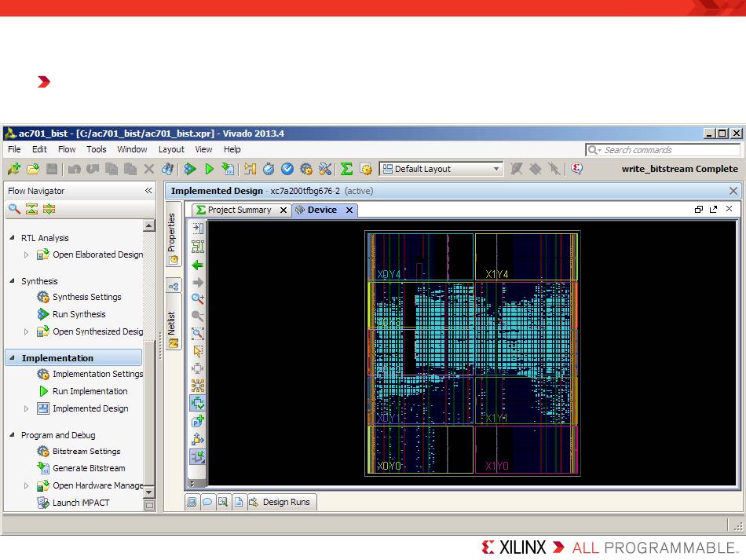746x560 pixels.
Task: Collapse the Implementation section
Action: pyautogui.click(x=13, y=357)
